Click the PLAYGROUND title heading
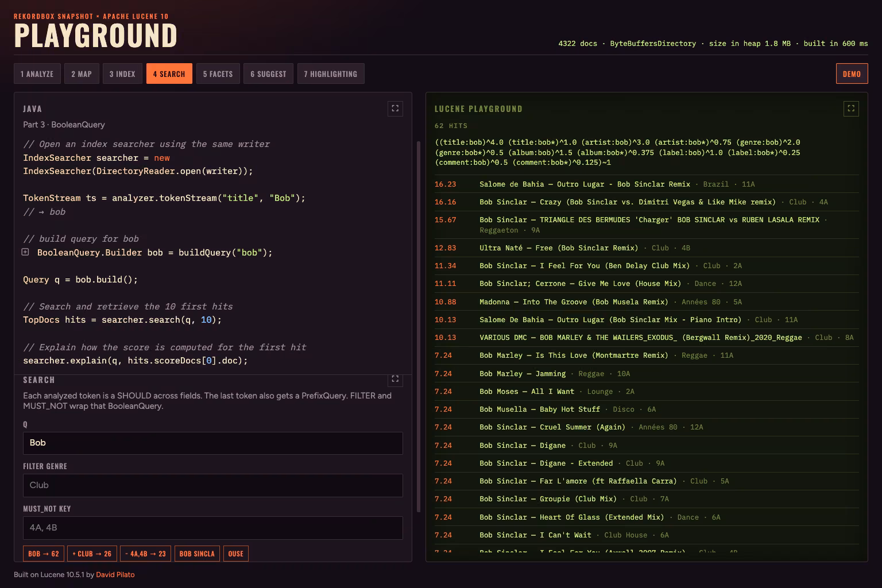The width and height of the screenshot is (882, 588). [x=95, y=36]
